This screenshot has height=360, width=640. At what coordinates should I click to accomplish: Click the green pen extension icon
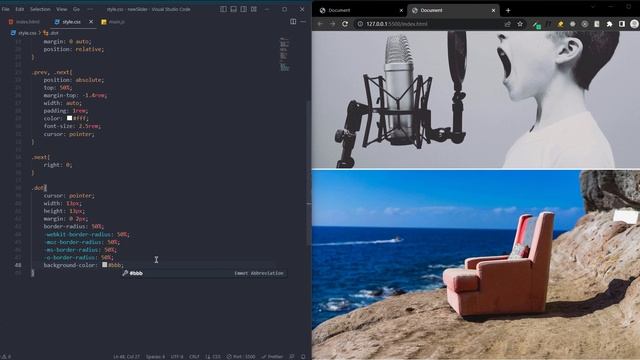coord(537,24)
